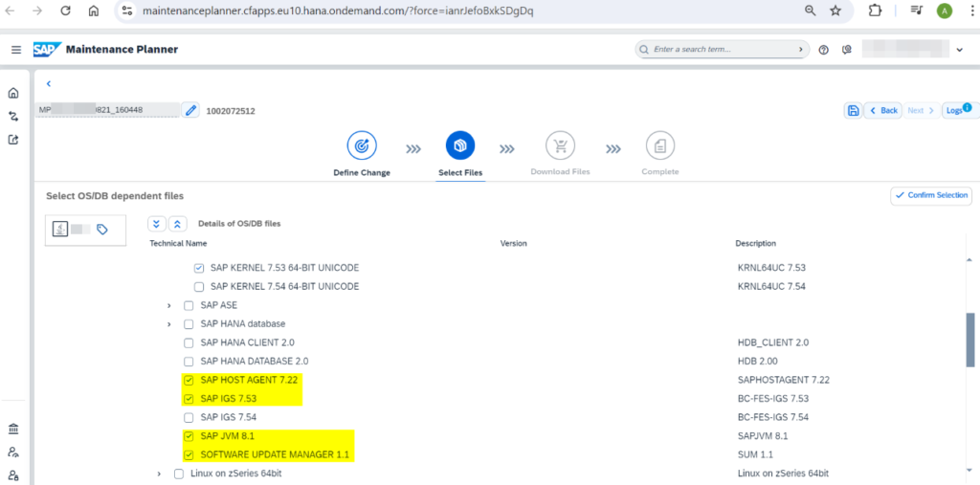Click the scrollbar up arrow
980x485 pixels.
tap(970, 259)
